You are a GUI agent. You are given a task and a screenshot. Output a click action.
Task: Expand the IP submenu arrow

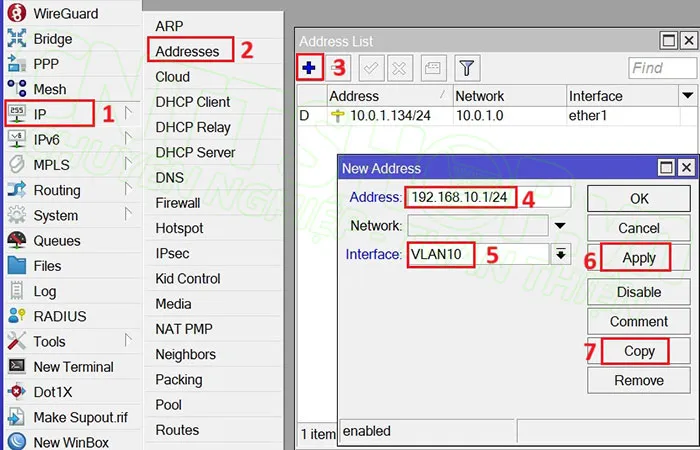(x=129, y=114)
